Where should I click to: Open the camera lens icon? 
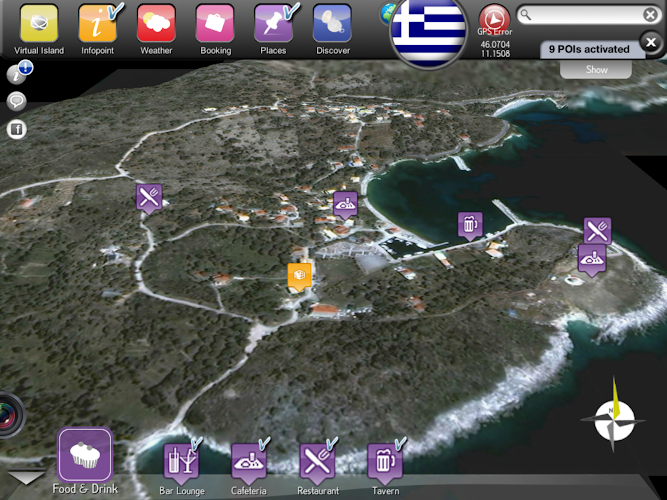click(8, 415)
